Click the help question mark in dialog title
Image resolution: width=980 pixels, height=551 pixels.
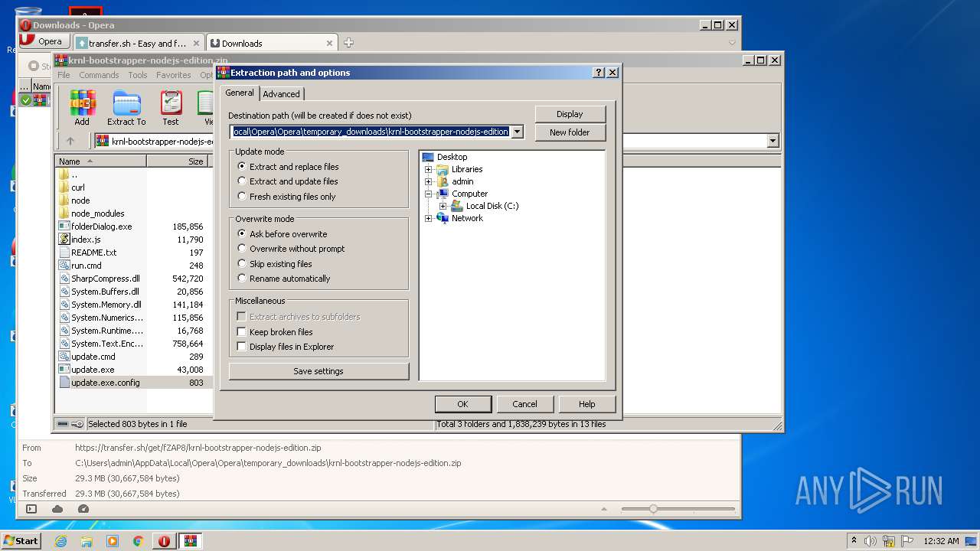click(x=599, y=73)
